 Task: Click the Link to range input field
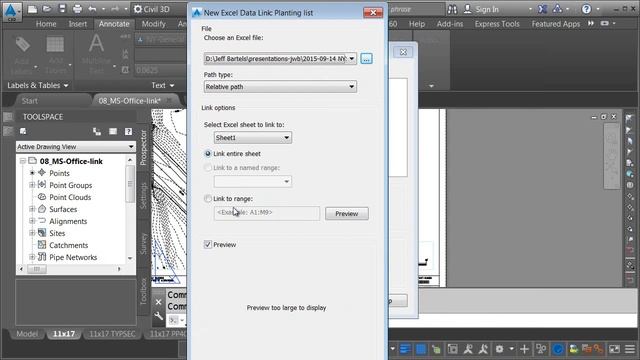pos(267,213)
